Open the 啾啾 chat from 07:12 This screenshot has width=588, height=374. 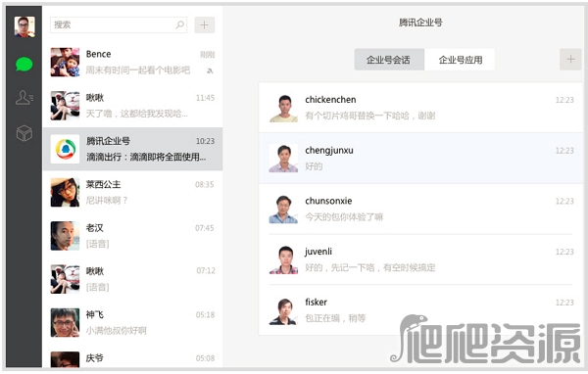[x=132, y=279]
